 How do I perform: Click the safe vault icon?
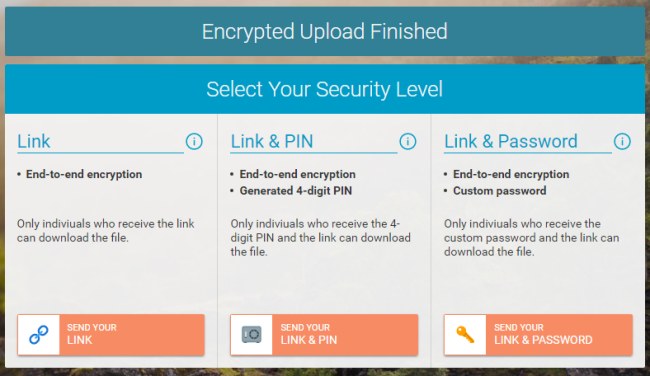click(252, 335)
